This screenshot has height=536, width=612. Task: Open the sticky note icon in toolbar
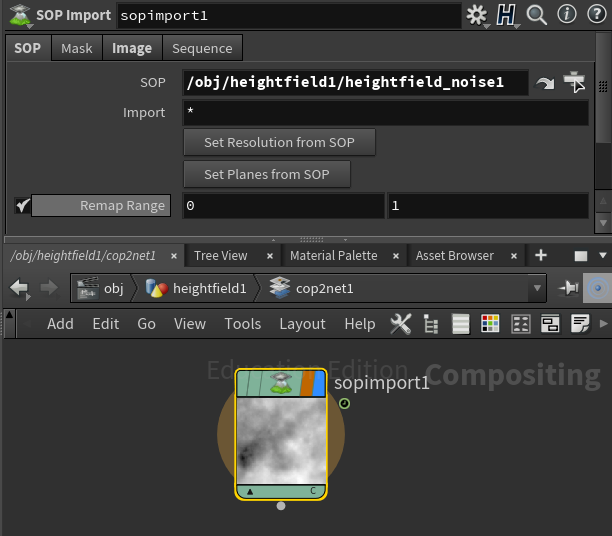[580, 323]
